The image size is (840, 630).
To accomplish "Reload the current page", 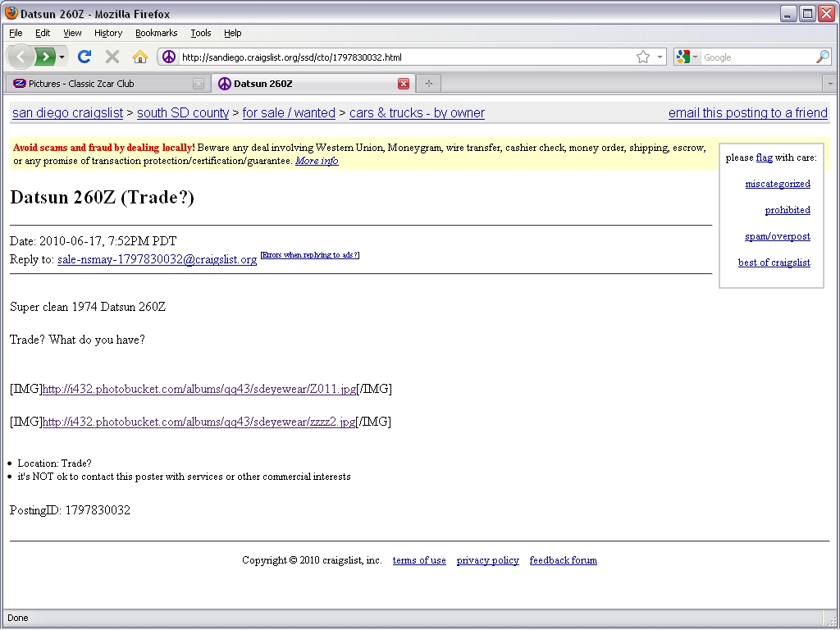I will (x=84, y=57).
